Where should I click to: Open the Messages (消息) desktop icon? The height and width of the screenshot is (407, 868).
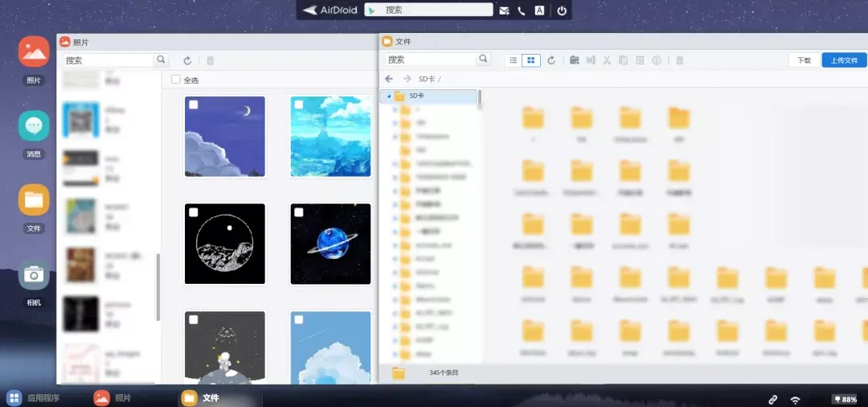(x=34, y=126)
